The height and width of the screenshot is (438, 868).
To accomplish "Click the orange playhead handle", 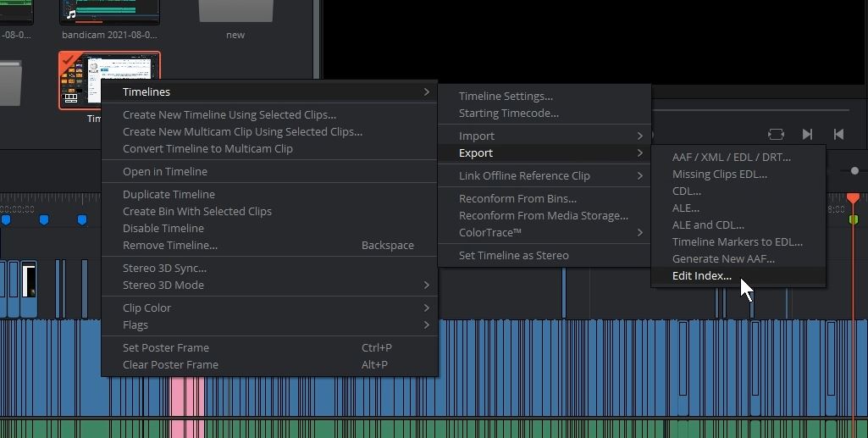I will [853, 197].
